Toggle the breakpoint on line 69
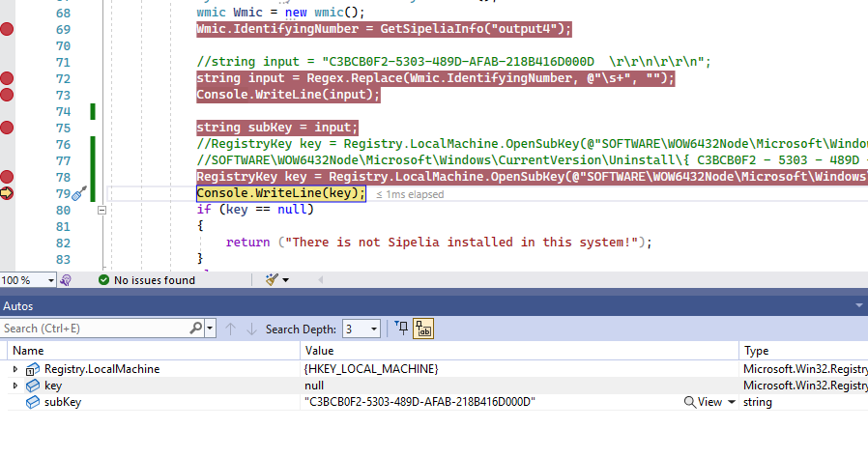The width and height of the screenshot is (868, 458). point(7,29)
